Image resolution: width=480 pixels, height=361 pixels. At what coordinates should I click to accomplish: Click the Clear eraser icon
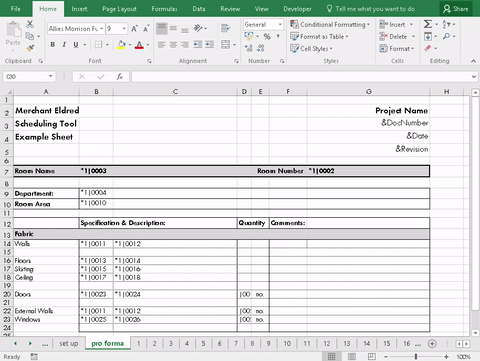[428, 48]
